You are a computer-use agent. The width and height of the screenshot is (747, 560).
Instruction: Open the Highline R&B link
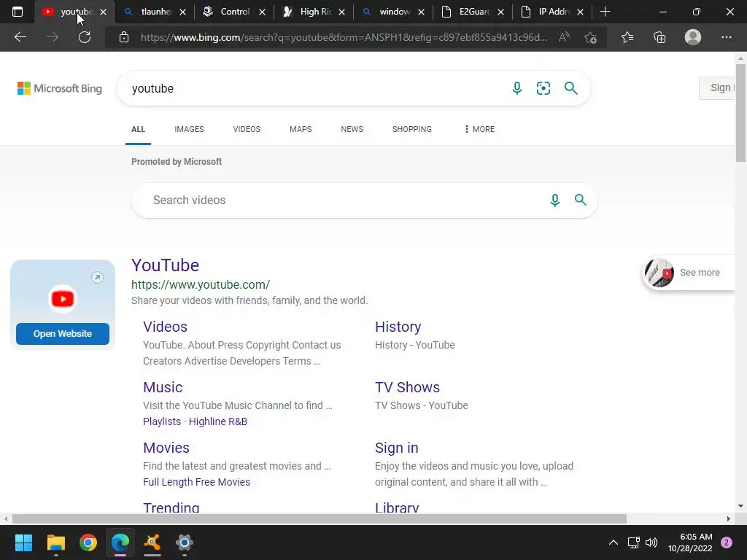[217, 421]
